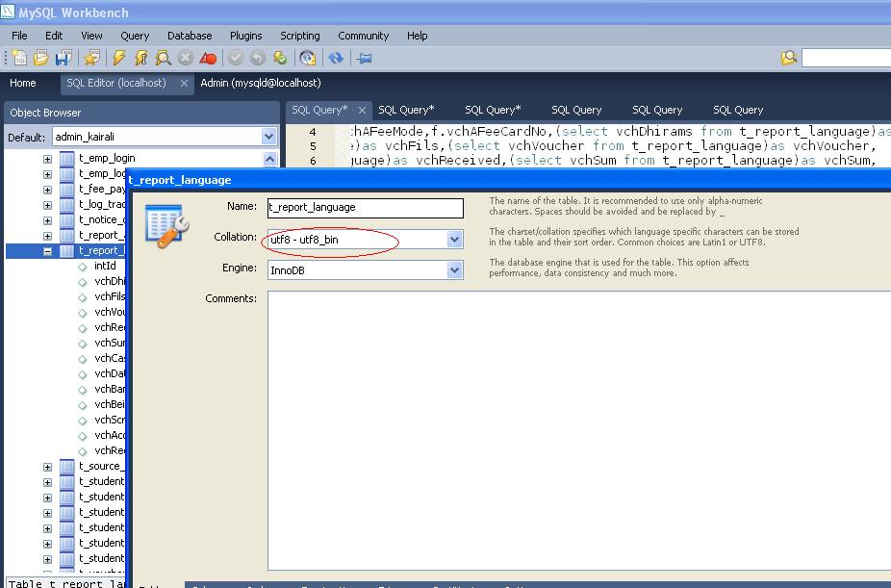The image size is (891, 588).
Task: Expand the t_log_tra table node
Action: [x=48, y=205]
